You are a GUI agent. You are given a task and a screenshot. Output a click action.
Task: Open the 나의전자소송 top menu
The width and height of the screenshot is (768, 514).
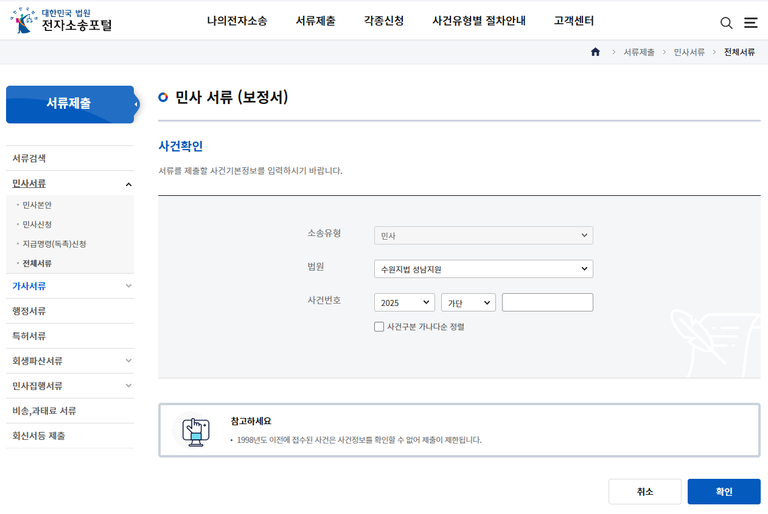pyautogui.click(x=237, y=21)
